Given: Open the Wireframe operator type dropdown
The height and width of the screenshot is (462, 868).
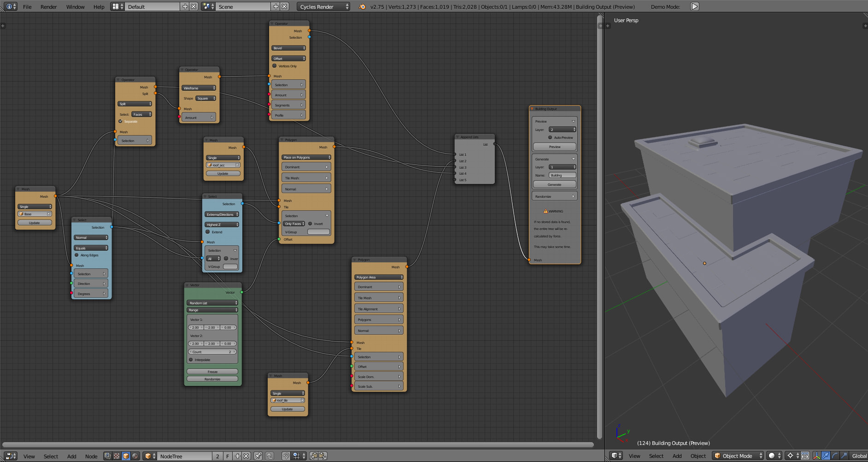Looking at the screenshot, I should coord(199,88).
